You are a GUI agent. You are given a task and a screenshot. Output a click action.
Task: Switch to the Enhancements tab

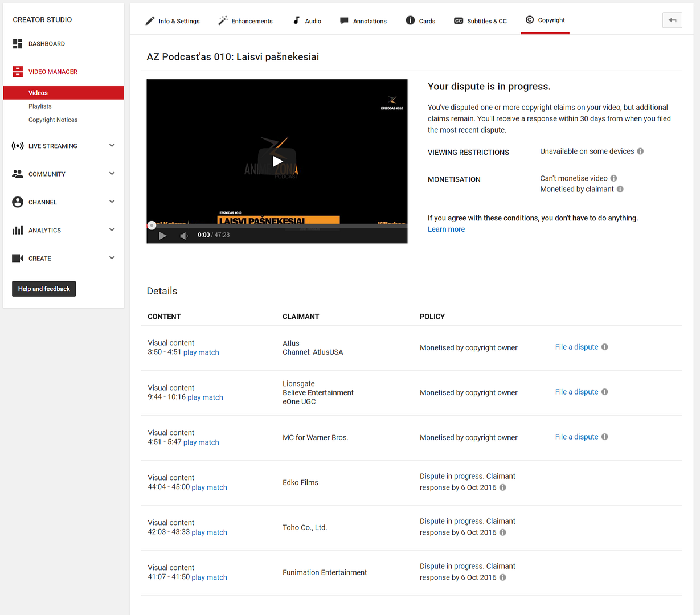(x=245, y=21)
